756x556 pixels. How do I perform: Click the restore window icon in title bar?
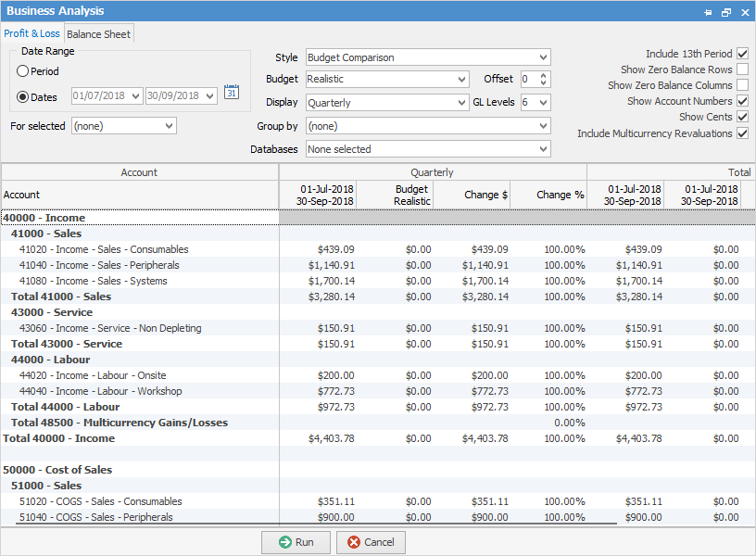coord(725,12)
